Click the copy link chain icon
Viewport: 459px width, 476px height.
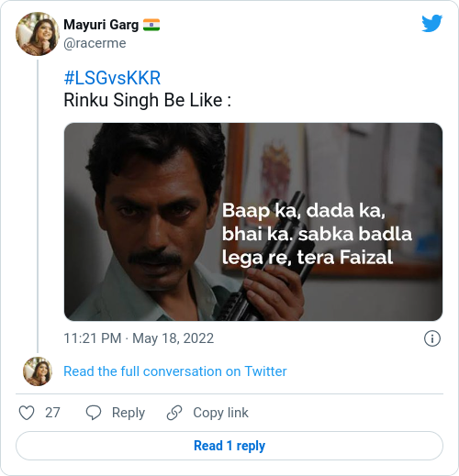click(174, 413)
